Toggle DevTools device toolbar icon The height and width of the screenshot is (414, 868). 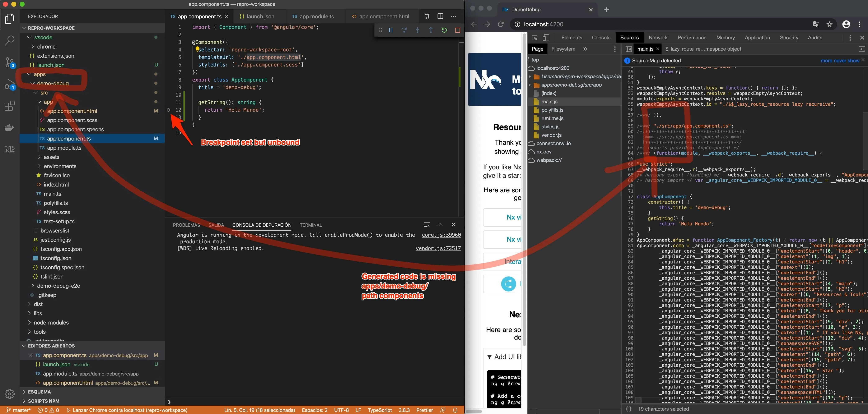(x=546, y=38)
